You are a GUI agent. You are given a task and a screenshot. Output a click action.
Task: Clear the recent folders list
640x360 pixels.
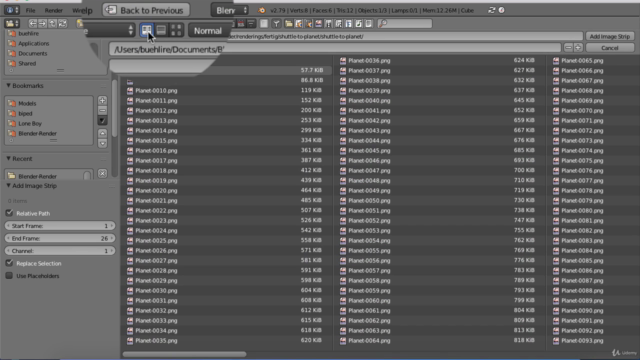pyautogui.click(x=102, y=173)
